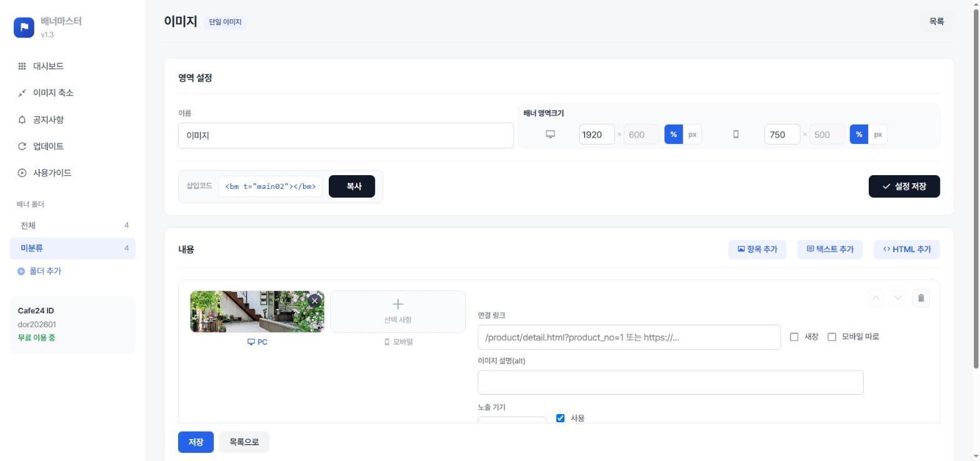Click the PC monitor icon in 배너 영역크기
Viewport: 980px width, 461px height.
[551, 134]
